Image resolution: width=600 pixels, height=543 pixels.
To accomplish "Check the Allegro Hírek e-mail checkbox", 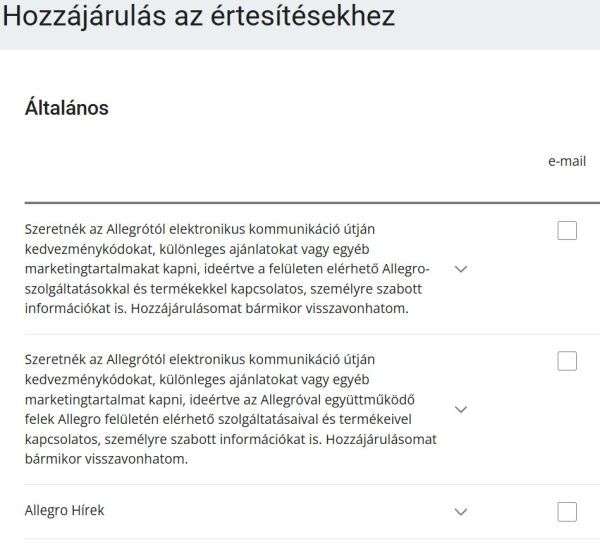I will click(567, 512).
